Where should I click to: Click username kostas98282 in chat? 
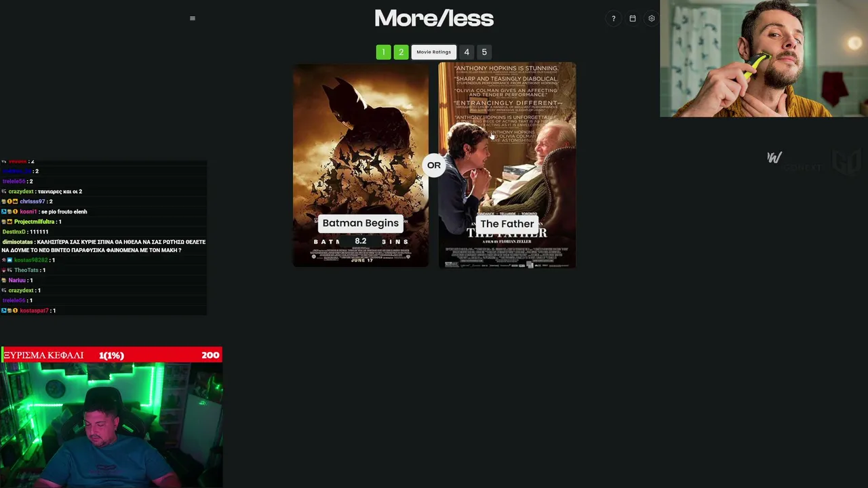click(x=31, y=260)
